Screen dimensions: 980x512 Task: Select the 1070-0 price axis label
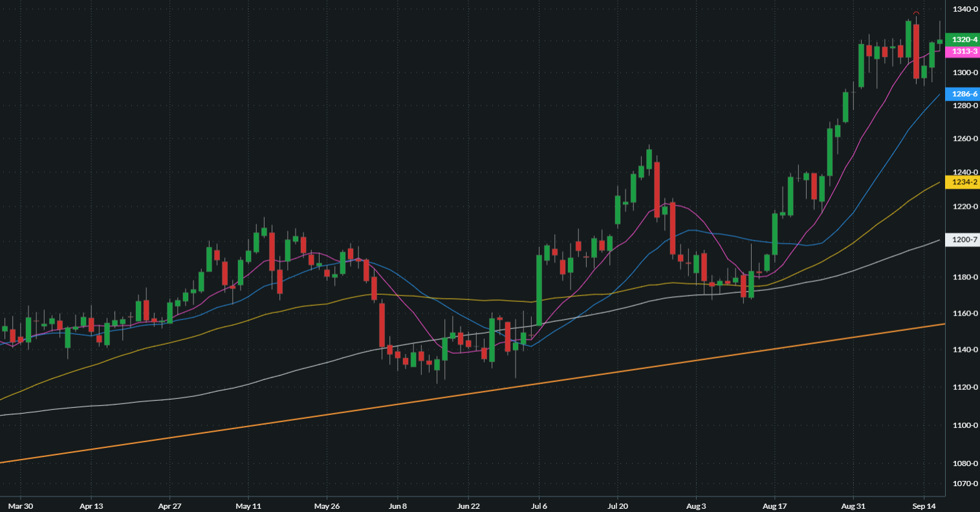[x=964, y=484]
